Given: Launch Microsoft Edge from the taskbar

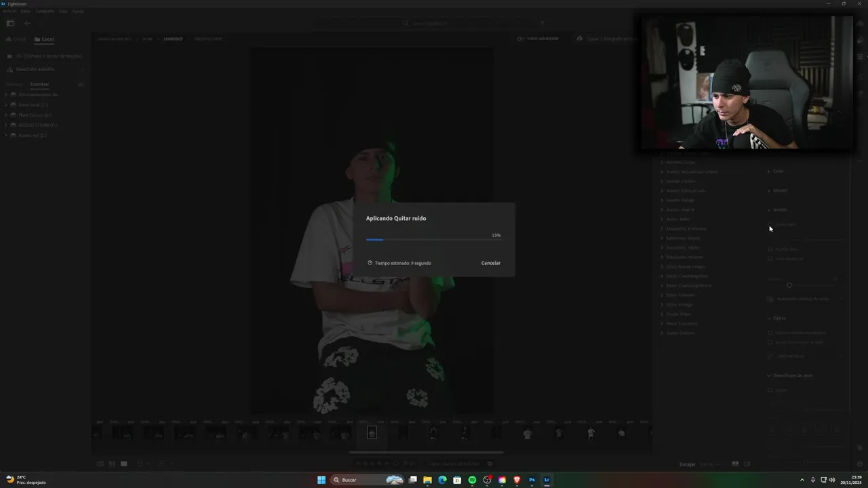Looking at the screenshot, I should [442, 480].
